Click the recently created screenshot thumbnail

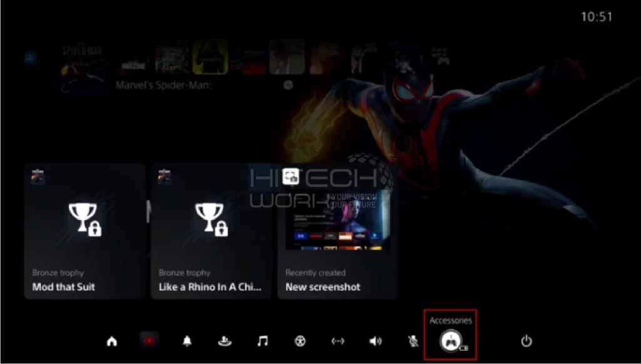(x=337, y=221)
